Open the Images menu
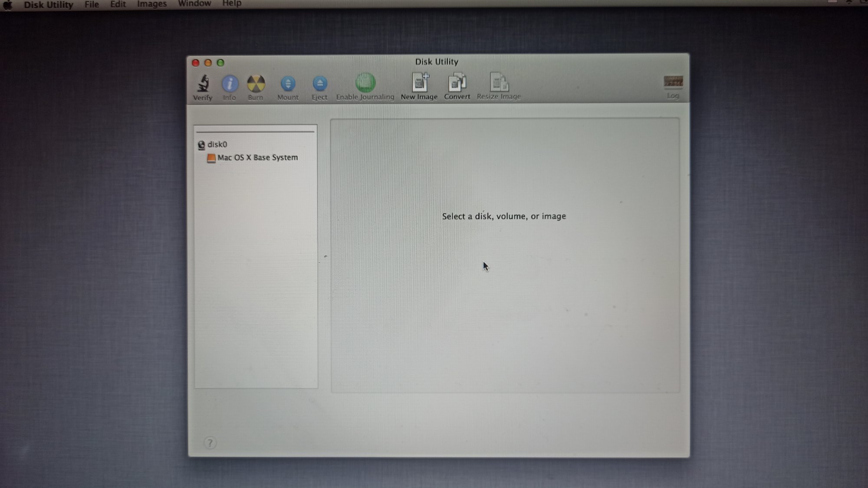Screen dimensions: 868x488 pyautogui.click(x=151, y=4)
